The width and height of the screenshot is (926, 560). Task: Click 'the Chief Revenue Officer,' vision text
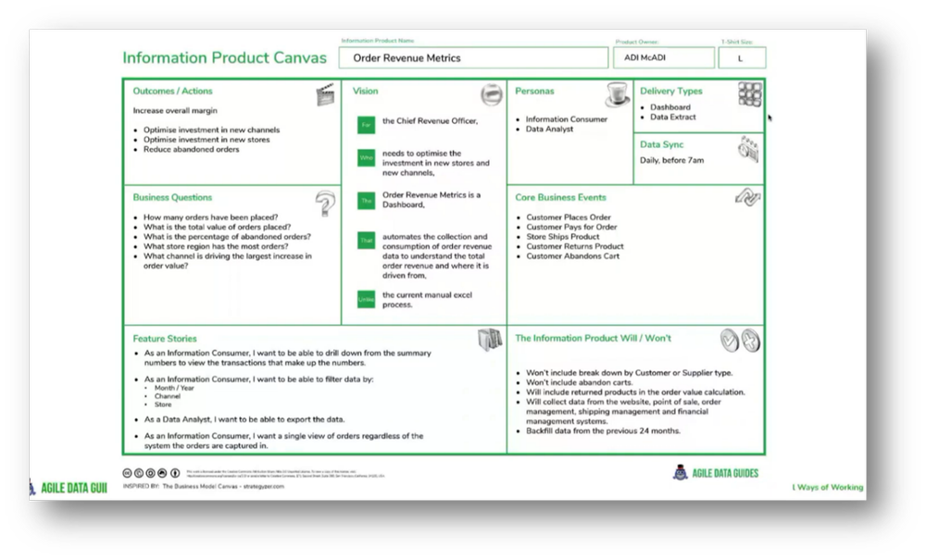(x=430, y=121)
